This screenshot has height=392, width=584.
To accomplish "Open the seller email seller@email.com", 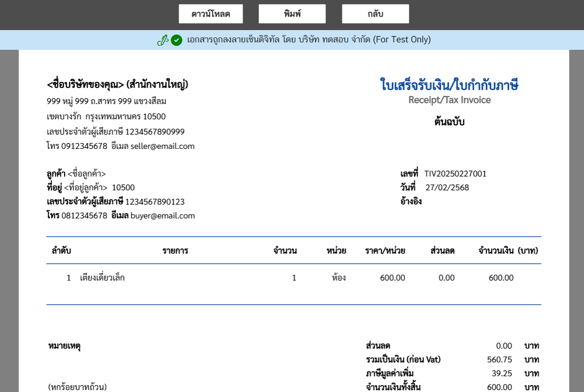I will (x=162, y=146).
